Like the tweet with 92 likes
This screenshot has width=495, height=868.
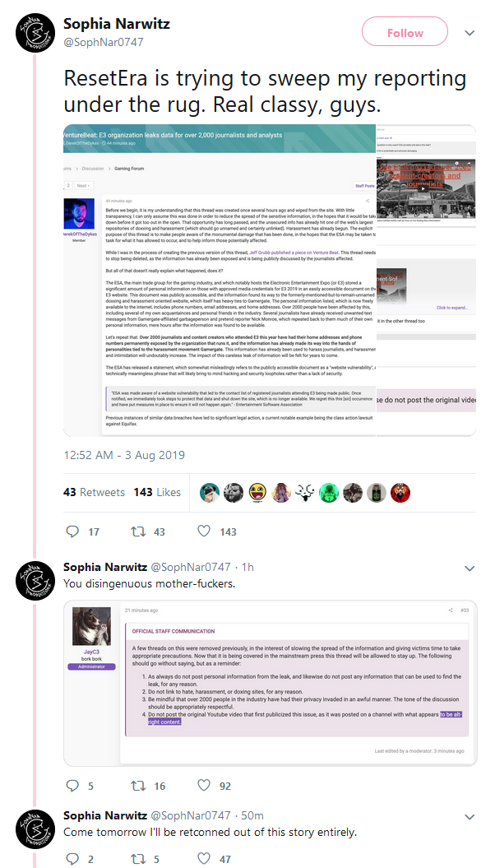[x=204, y=785]
